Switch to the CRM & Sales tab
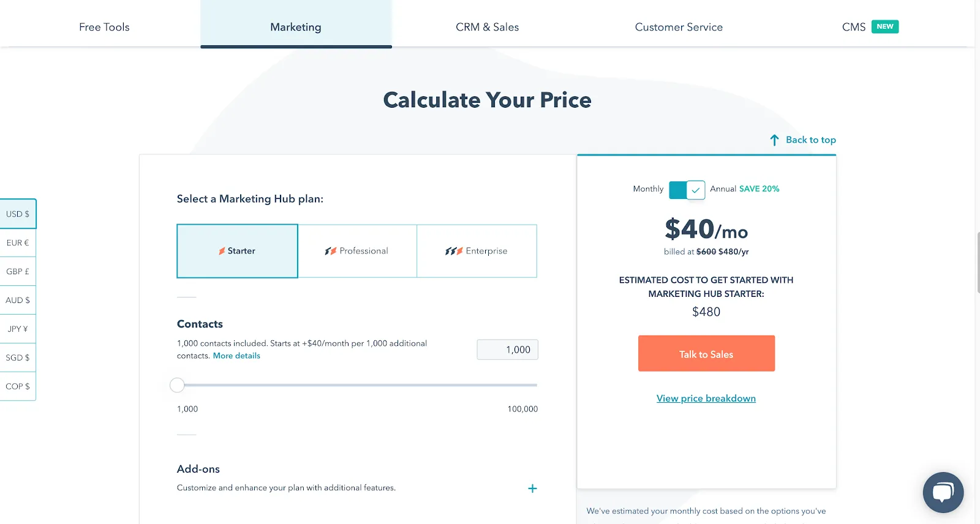The width and height of the screenshot is (980, 524). 488,27
